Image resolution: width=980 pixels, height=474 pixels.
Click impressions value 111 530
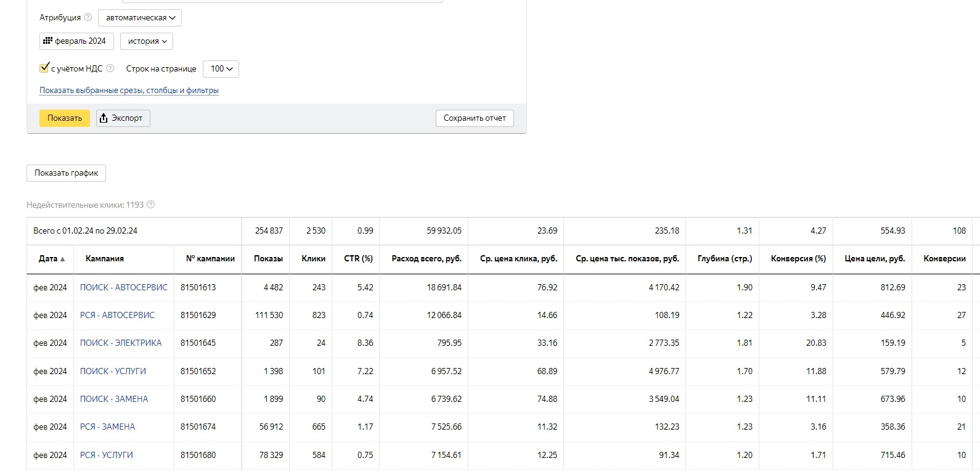(269, 315)
